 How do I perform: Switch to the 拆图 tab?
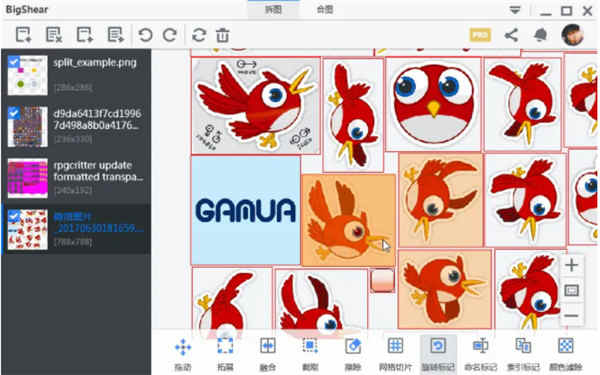click(273, 10)
